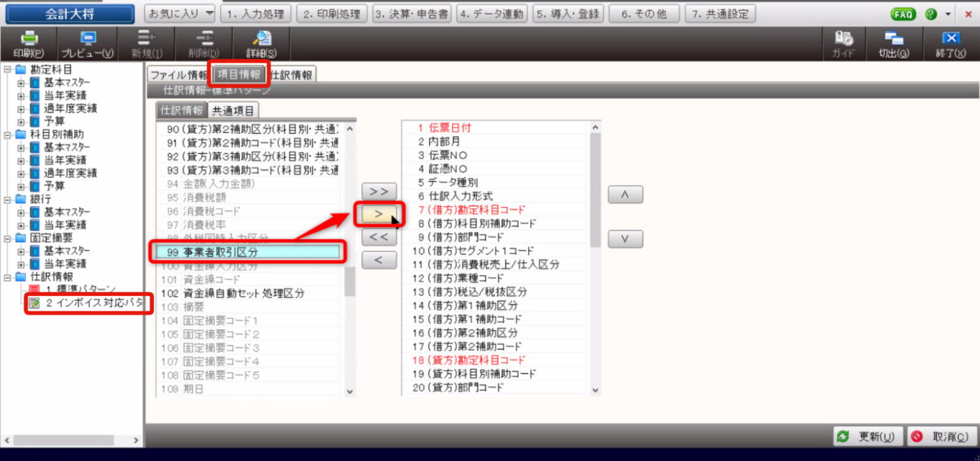Viewport: 980px width, 461px height.
Task: Collapse the 科目別補助 tree node
Action: click(7, 134)
